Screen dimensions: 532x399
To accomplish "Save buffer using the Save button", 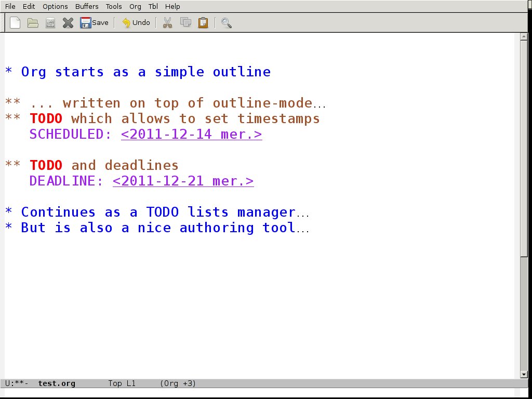I will (x=95, y=23).
